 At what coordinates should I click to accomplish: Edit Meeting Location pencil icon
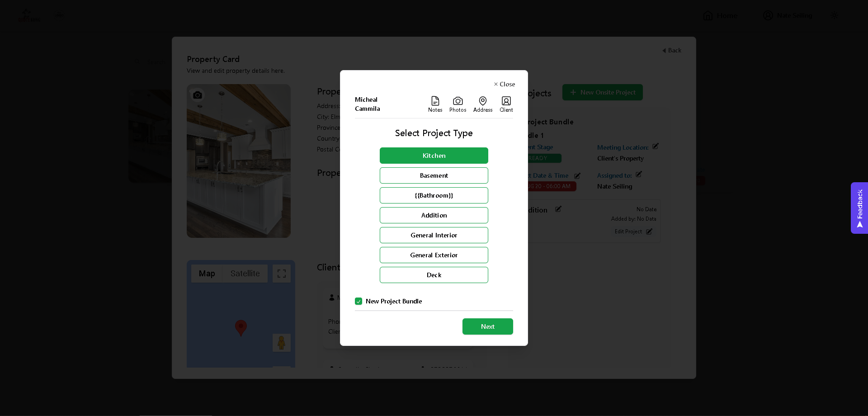pos(656,147)
